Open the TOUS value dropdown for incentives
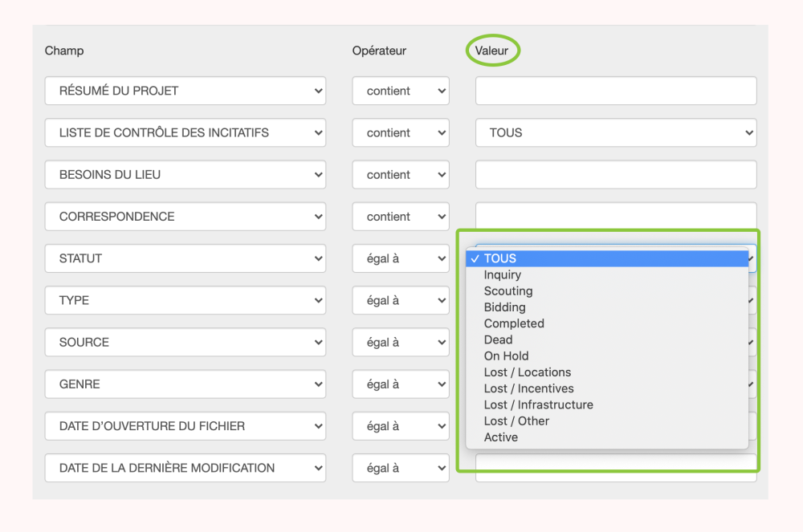 [x=615, y=132]
